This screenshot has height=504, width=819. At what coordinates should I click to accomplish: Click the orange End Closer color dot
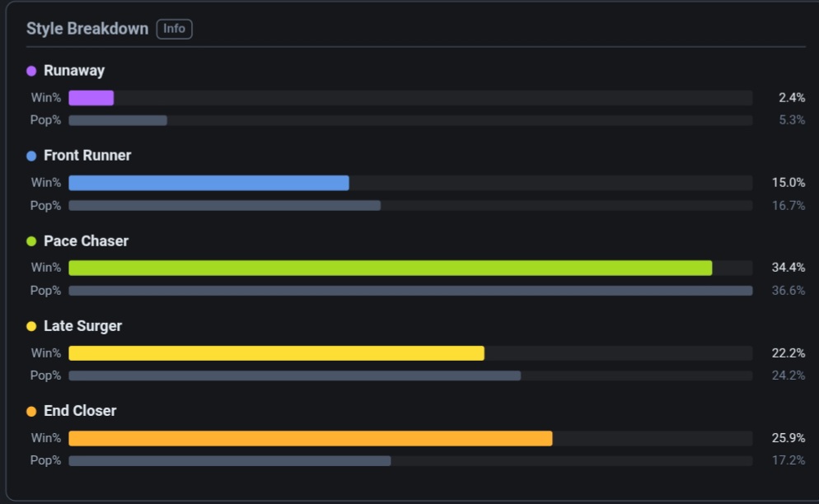[31, 412]
